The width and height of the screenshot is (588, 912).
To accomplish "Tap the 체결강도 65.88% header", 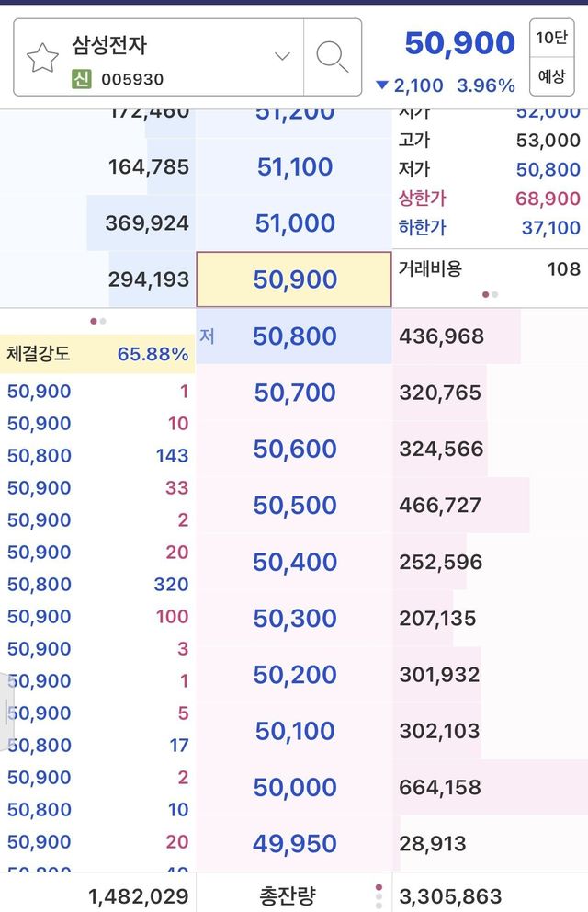I will click(x=97, y=354).
